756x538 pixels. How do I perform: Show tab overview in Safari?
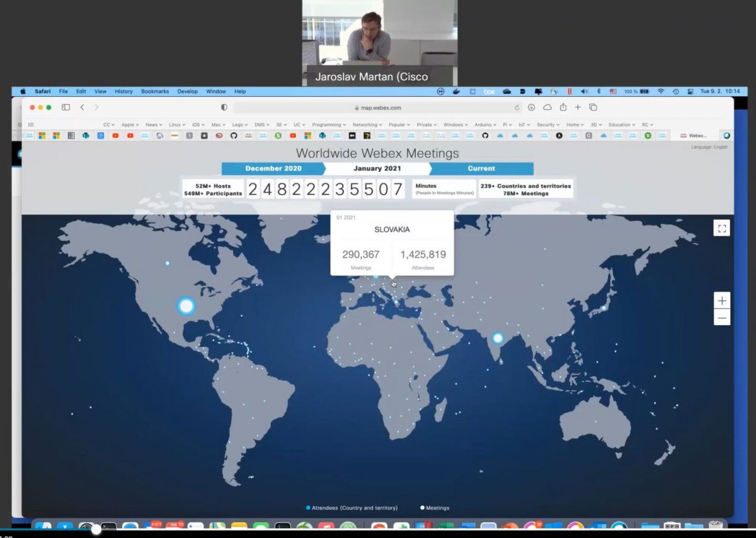pyautogui.click(x=593, y=107)
